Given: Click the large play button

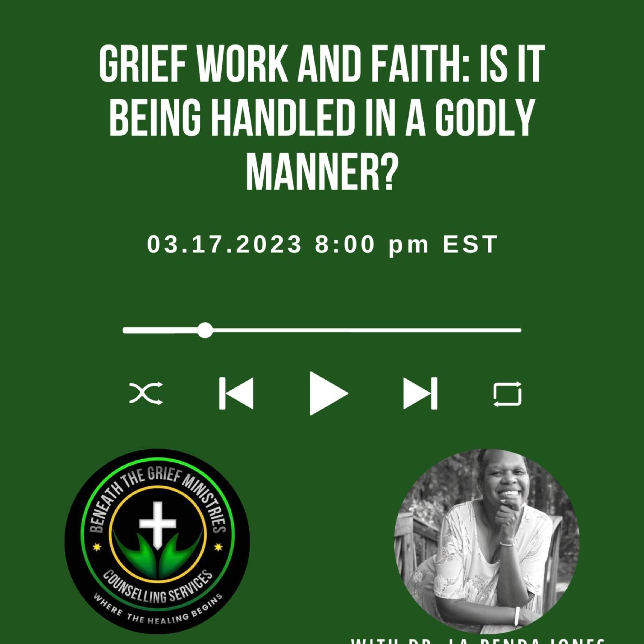Looking at the screenshot, I should pos(329,393).
